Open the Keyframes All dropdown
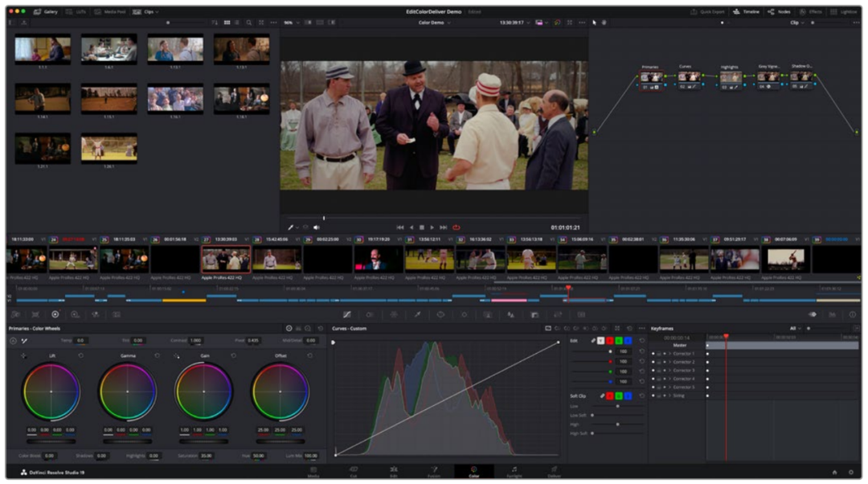Viewport: 868px width, 484px height. tap(795, 328)
